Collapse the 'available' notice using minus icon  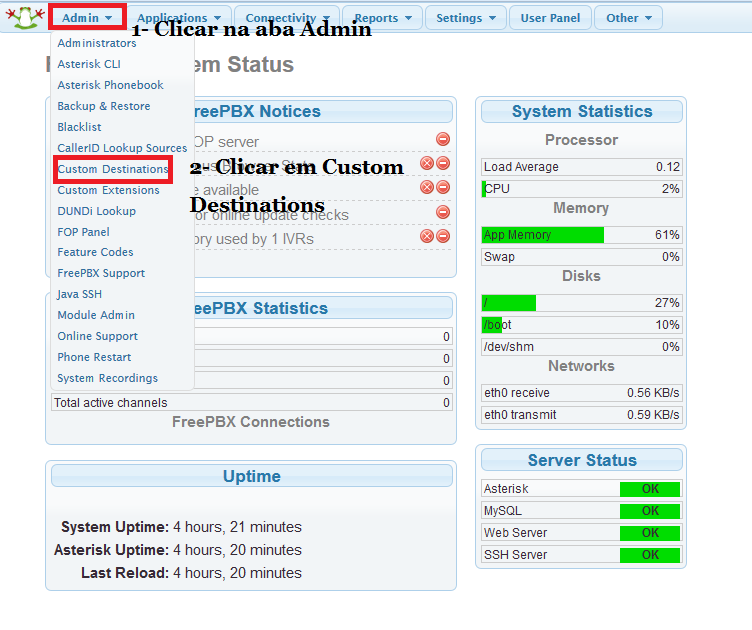(x=442, y=187)
